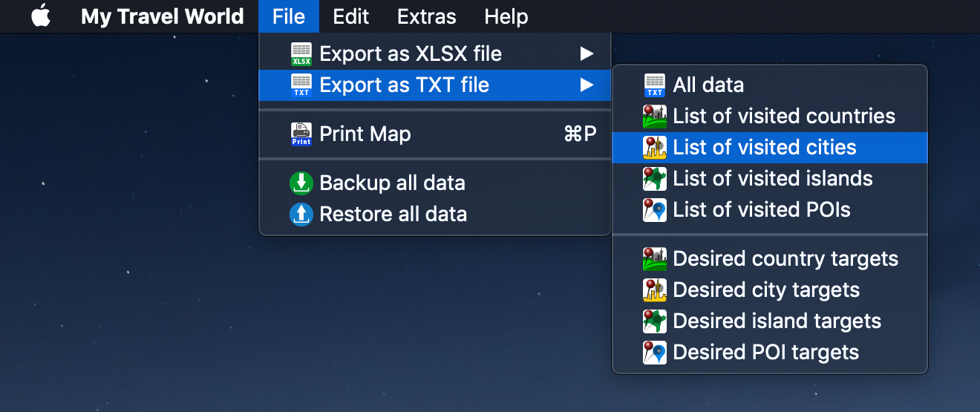Export List of visited islands

[770, 179]
